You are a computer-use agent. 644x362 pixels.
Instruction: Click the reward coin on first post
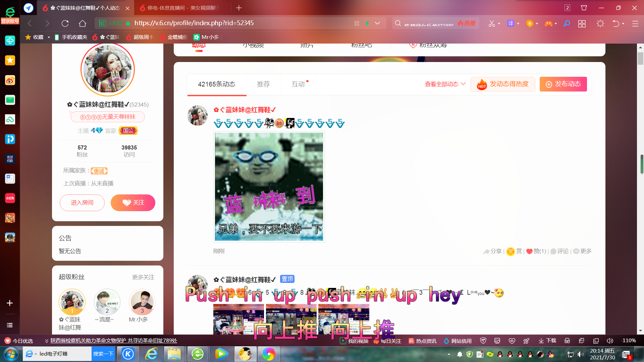[510, 251]
